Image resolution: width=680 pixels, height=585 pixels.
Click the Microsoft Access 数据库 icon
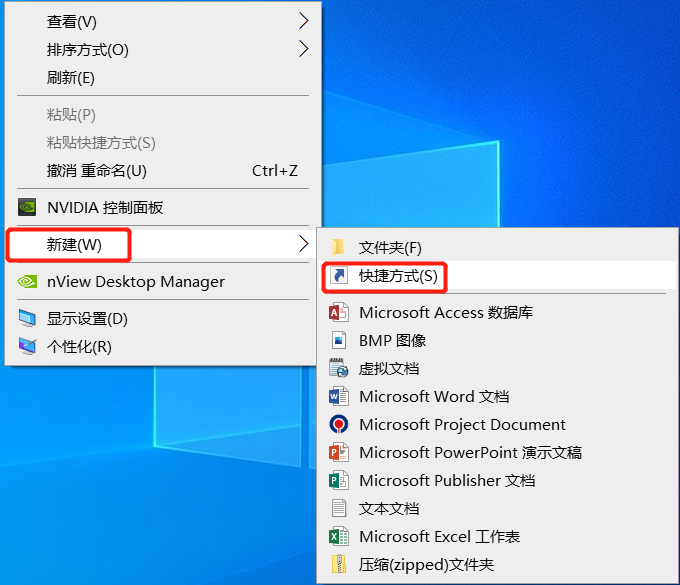(338, 312)
